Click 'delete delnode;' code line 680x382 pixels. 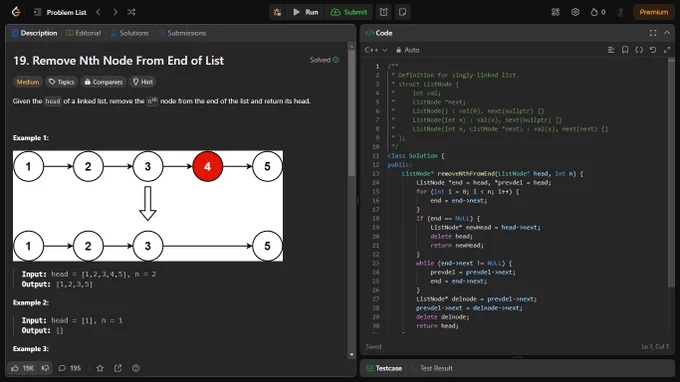click(x=442, y=317)
